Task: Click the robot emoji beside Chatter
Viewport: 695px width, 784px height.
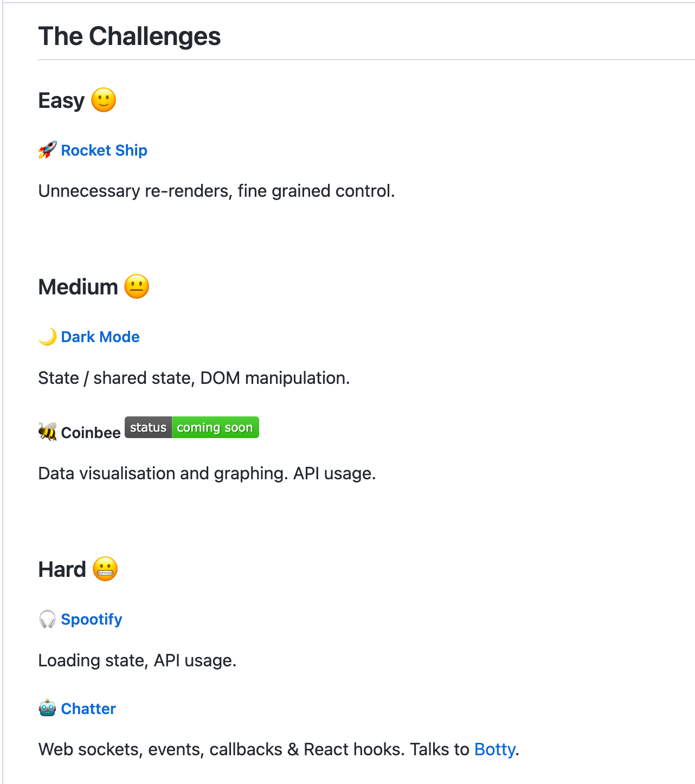Action: (48, 708)
